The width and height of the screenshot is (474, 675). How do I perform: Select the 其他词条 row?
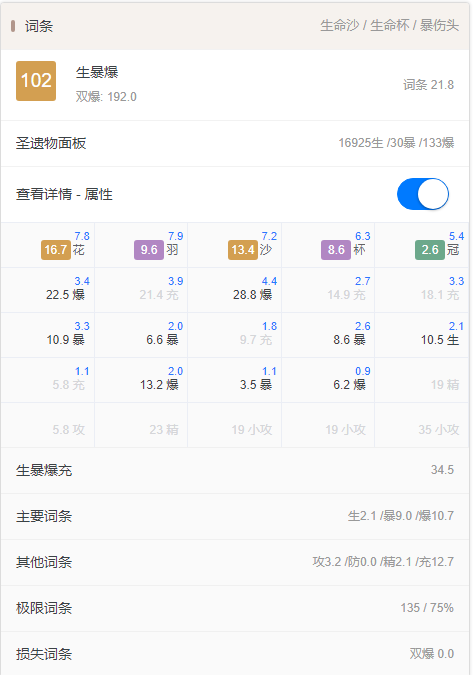tap(235, 563)
